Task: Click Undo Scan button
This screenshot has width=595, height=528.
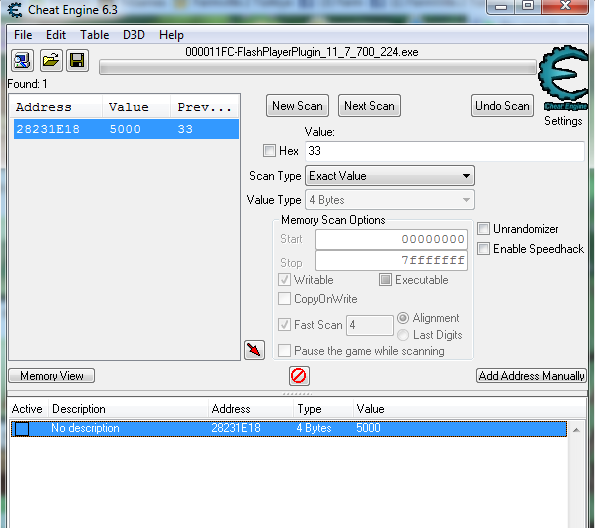Action: click(502, 106)
